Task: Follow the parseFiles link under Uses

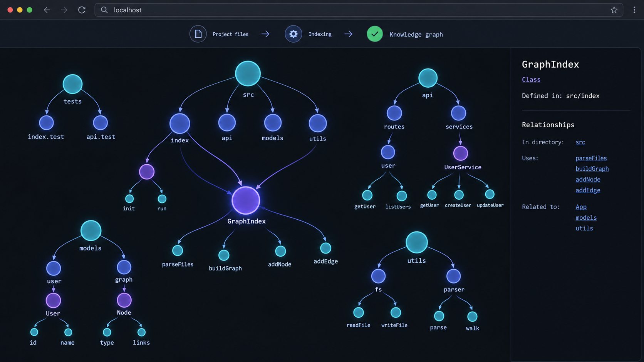Action: (591, 158)
